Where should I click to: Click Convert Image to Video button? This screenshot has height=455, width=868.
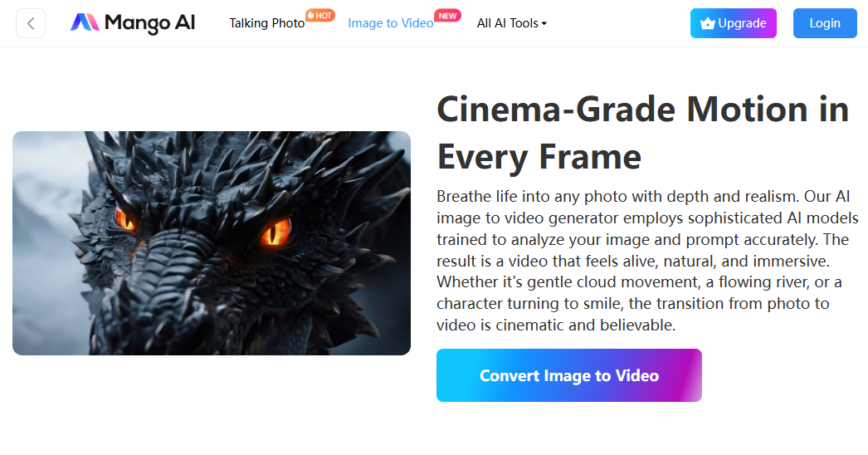coord(569,375)
